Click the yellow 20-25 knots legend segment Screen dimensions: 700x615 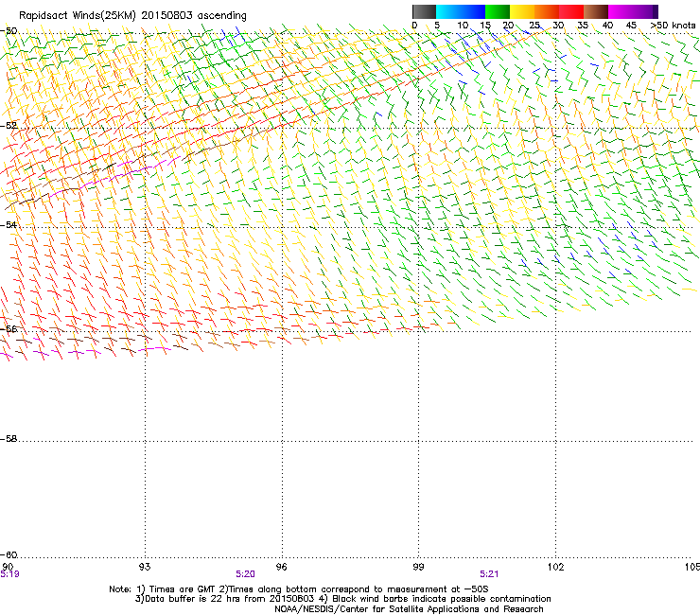pos(522,11)
